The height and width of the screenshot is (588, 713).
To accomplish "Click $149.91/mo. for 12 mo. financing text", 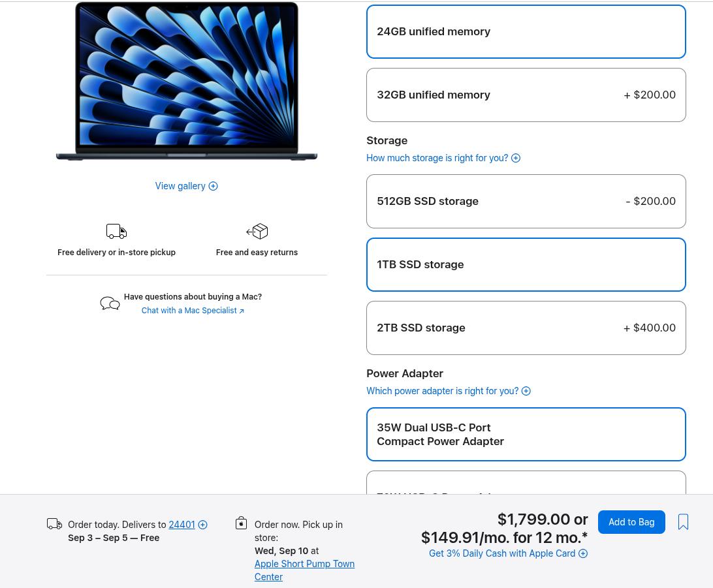I will [x=504, y=538].
